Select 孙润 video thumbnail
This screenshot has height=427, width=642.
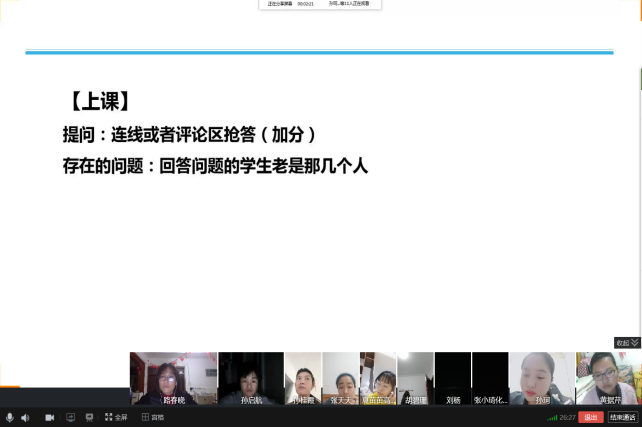542,378
